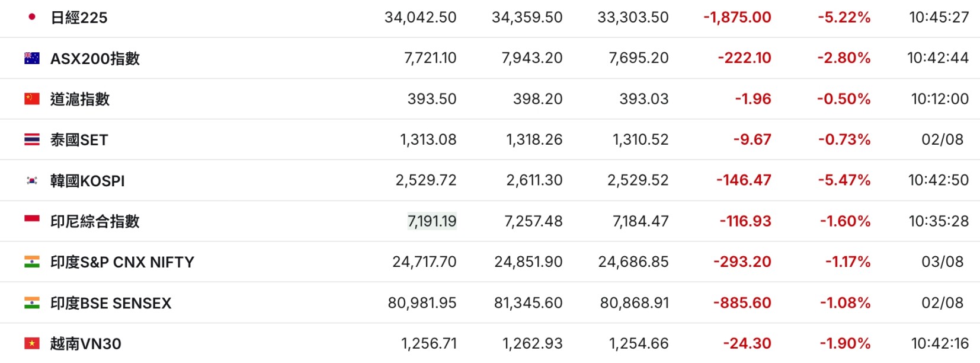Open the 印度BSE SENSEX index link
The width and height of the screenshot is (980, 363).
(x=111, y=303)
